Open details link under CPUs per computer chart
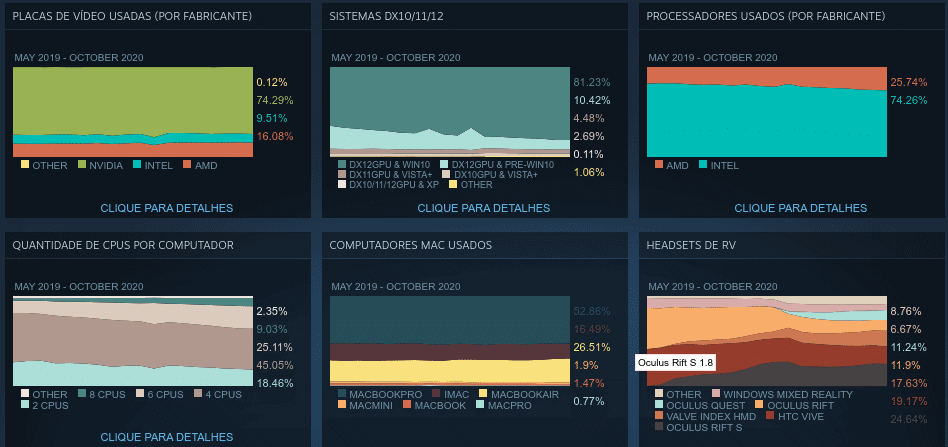 pyautogui.click(x=166, y=437)
